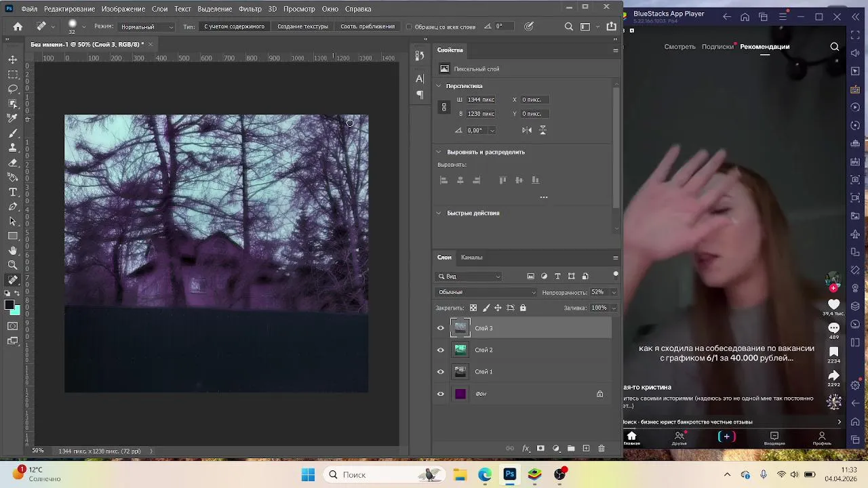Hide layer Слой 2
Viewport: 868px width, 488px height.
(441, 350)
